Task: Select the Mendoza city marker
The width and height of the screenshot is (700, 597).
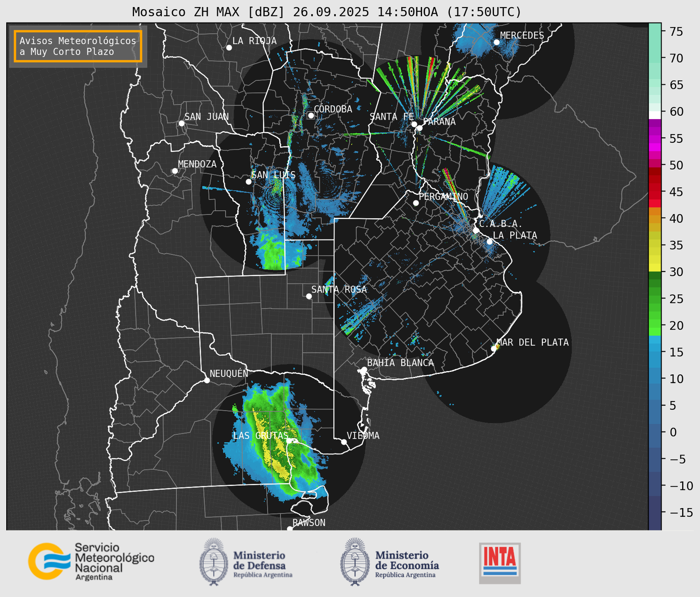Action: click(x=175, y=171)
